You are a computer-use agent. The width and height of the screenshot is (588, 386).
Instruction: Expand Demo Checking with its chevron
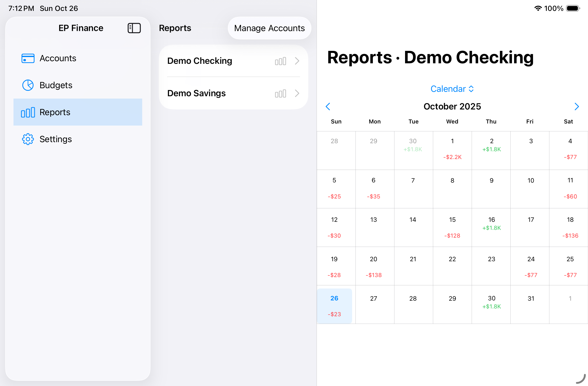click(297, 61)
